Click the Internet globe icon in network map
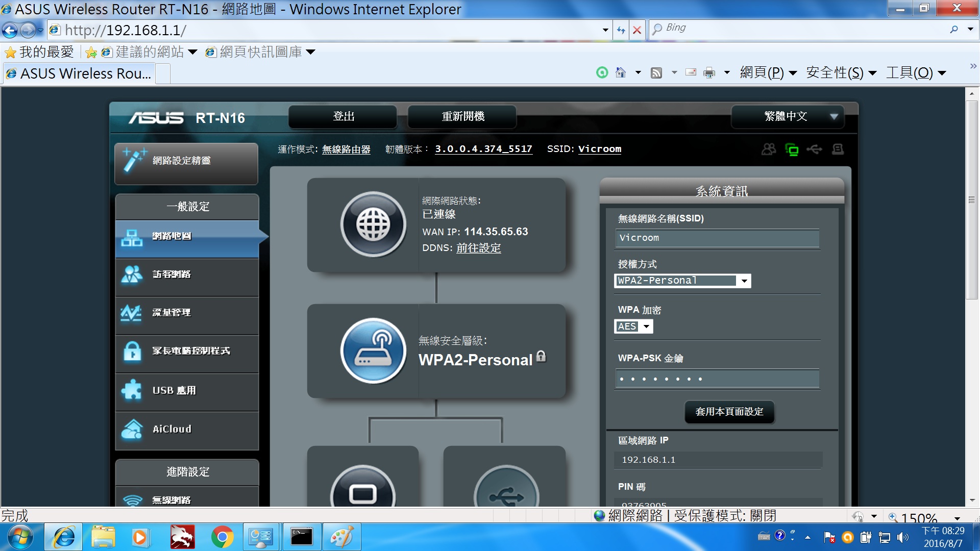980x551 pixels. 373,224
